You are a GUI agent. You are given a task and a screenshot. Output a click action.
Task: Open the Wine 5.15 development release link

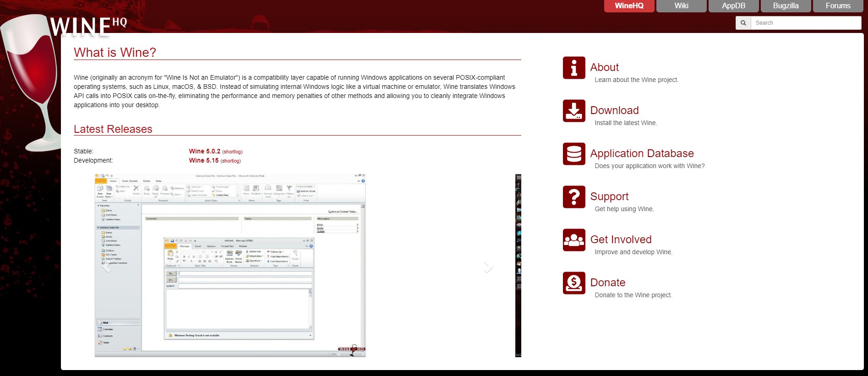pos(203,160)
